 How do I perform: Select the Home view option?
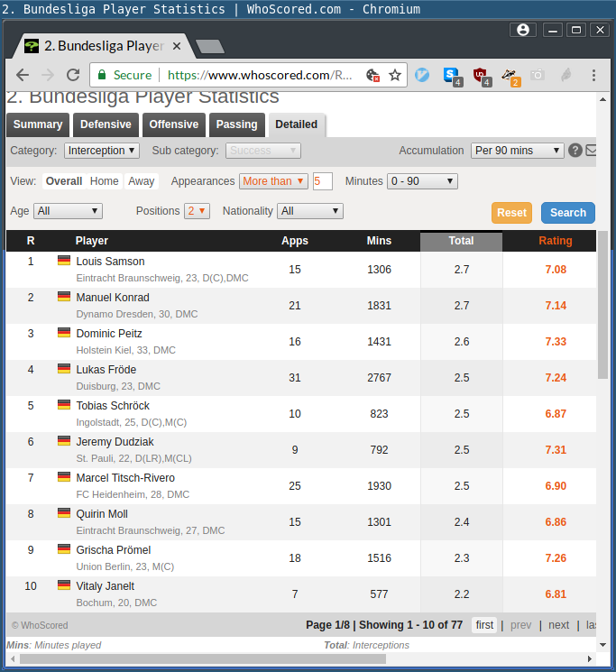[x=104, y=181]
